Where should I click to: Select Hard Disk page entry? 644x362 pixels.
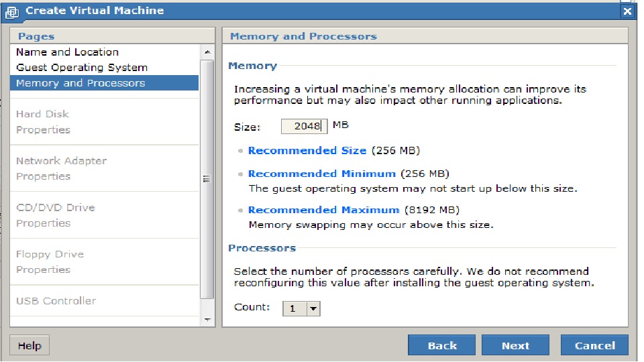[x=43, y=114]
